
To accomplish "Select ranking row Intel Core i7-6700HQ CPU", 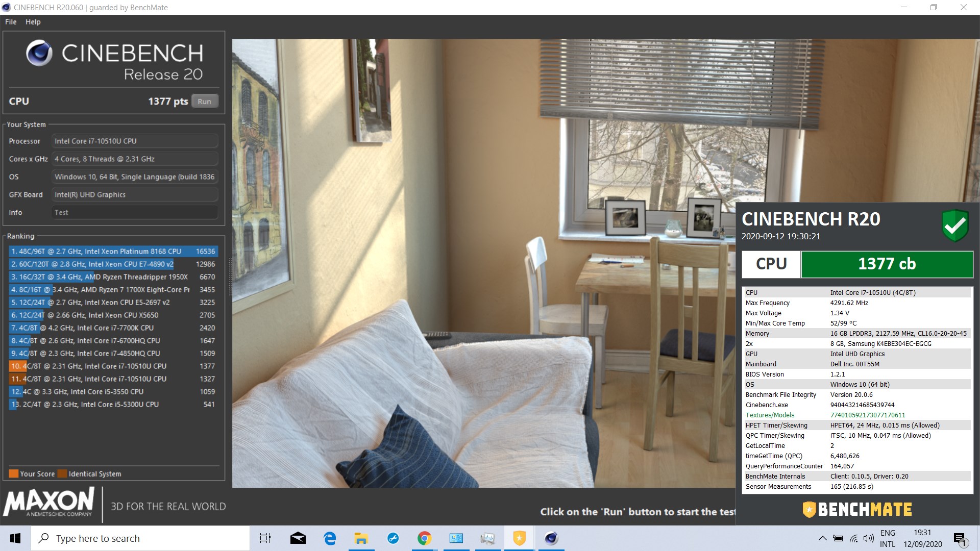I will (113, 340).
